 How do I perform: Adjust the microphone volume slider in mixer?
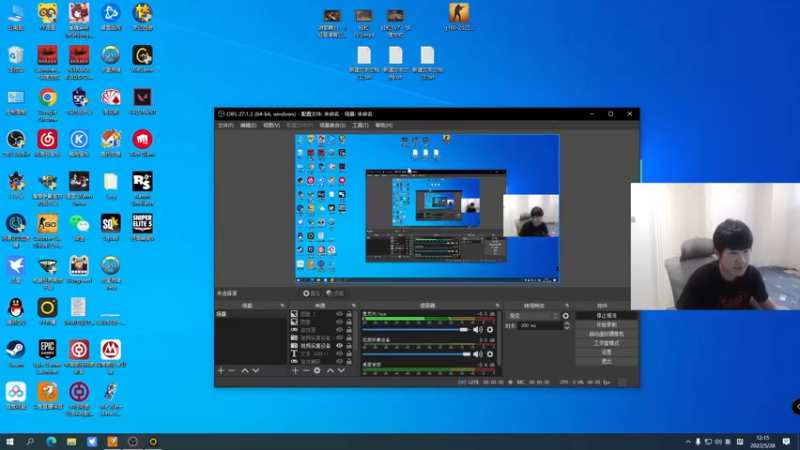(463, 329)
